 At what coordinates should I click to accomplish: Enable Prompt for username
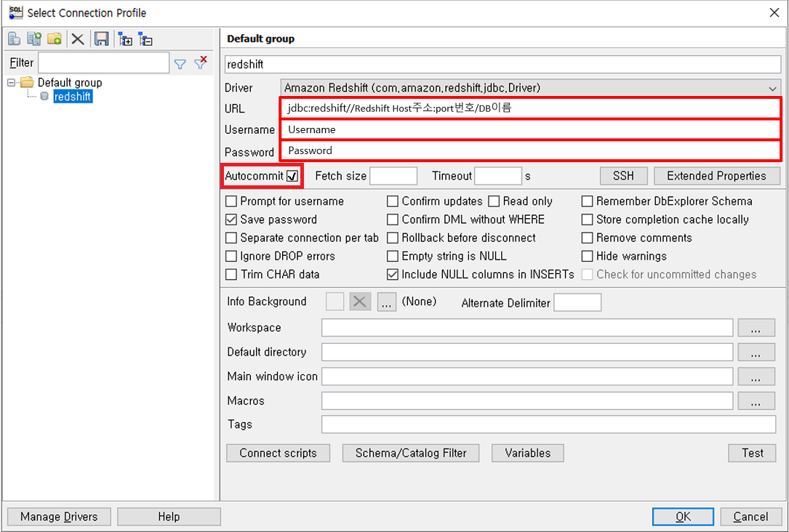(231, 201)
